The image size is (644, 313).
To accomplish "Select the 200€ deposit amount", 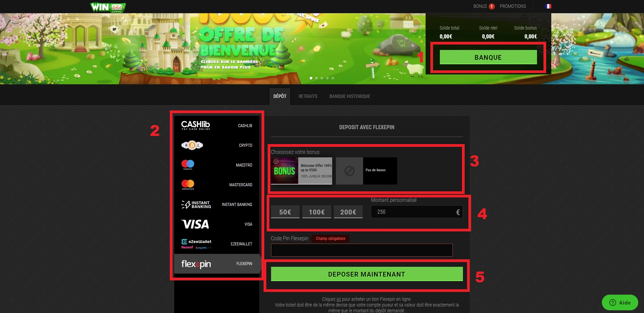I will coord(348,212).
